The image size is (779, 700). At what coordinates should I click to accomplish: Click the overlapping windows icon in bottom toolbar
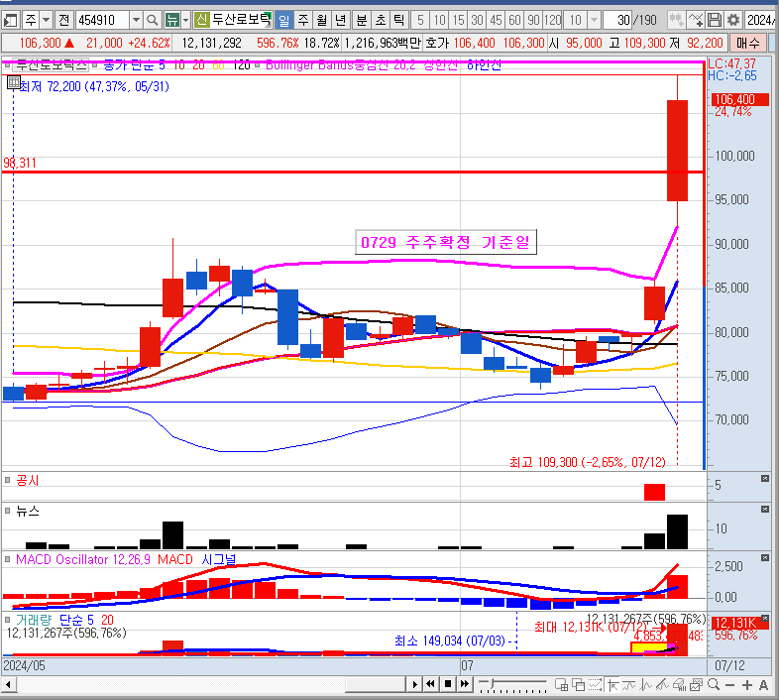pyautogui.click(x=578, y=685)
